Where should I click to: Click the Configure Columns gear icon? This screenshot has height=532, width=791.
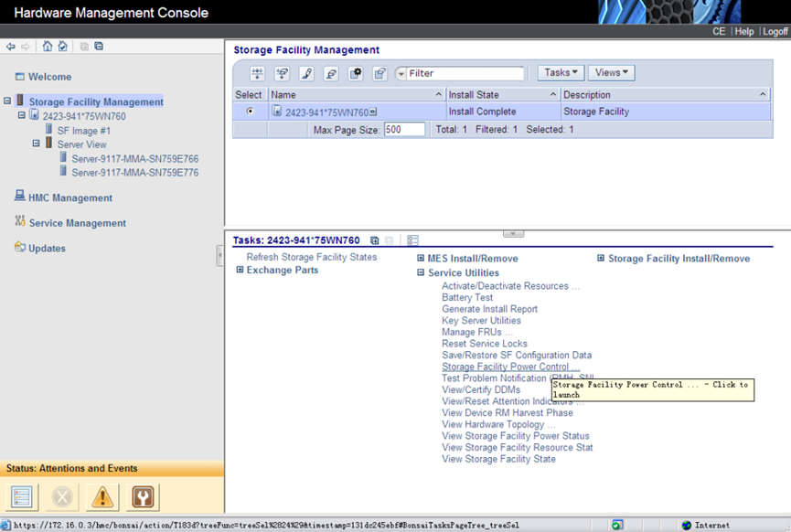[x=356, y=74]
